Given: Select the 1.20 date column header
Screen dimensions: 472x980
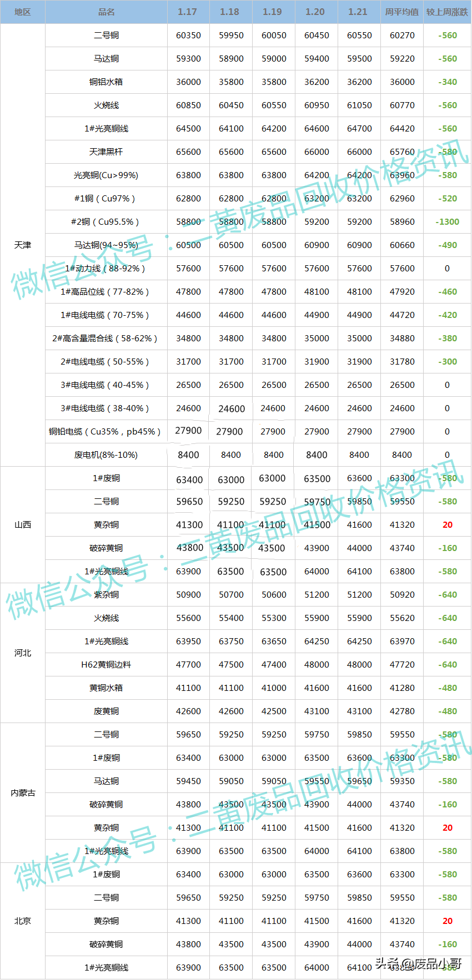Looking at the screenshot, I should coord(315,12).
